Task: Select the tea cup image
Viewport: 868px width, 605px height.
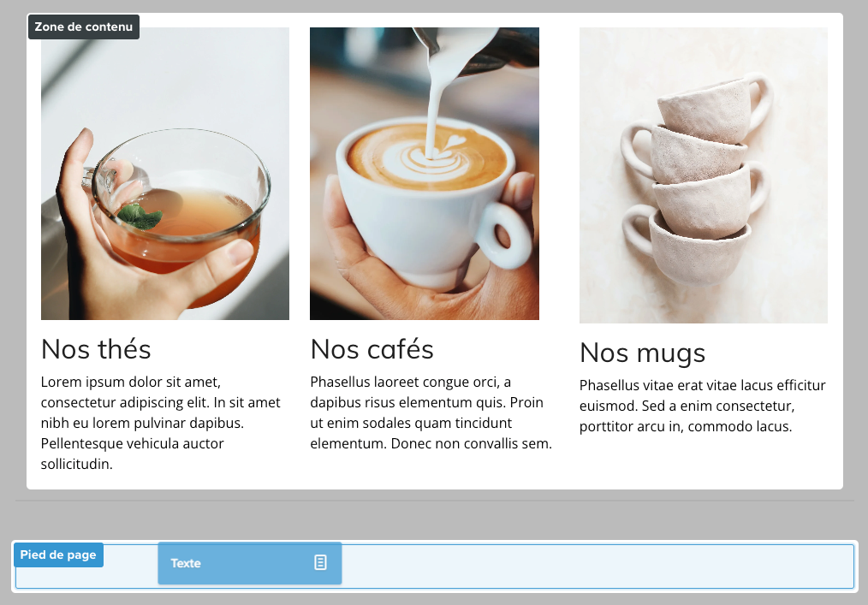Action: click(x=165, y=173)
